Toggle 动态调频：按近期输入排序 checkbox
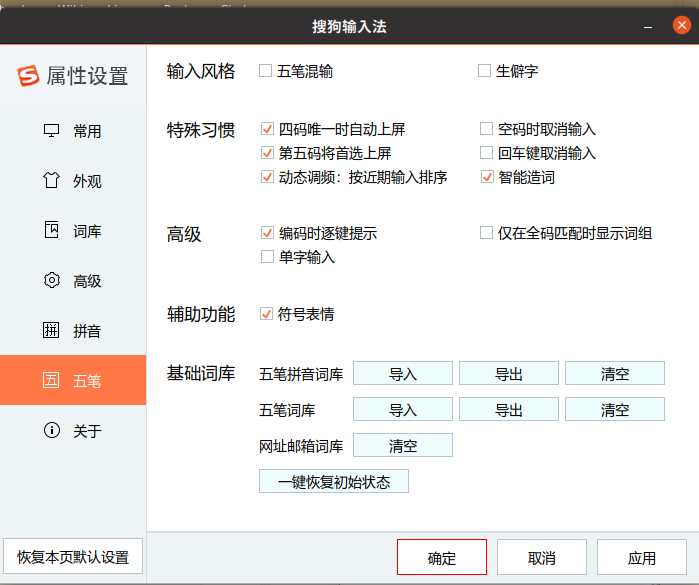699x585 pixels. point(267,177)
